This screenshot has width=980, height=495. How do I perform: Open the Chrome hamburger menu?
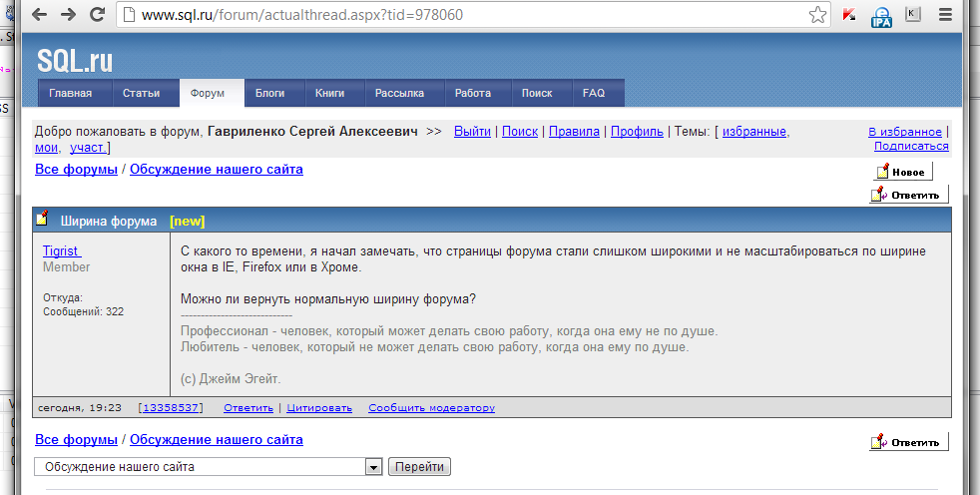(x=946, y=15)
